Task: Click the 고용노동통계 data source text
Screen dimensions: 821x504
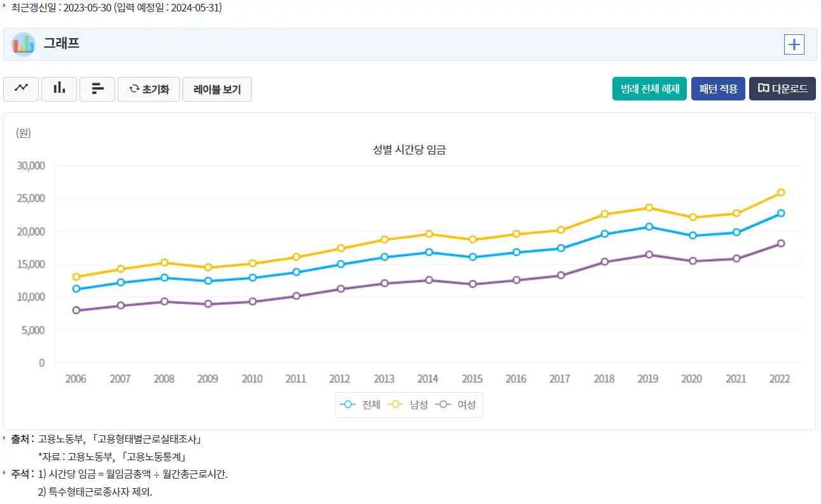Action: [153, 456]
